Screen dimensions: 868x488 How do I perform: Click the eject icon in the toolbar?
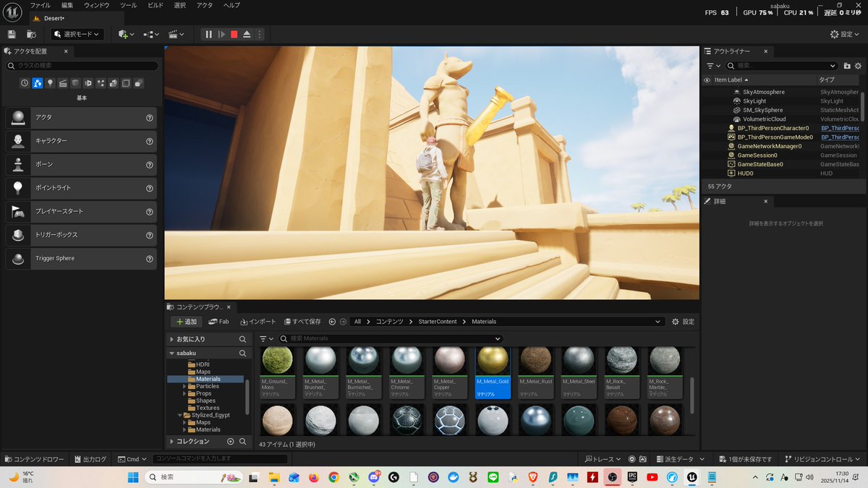[247, 33]
